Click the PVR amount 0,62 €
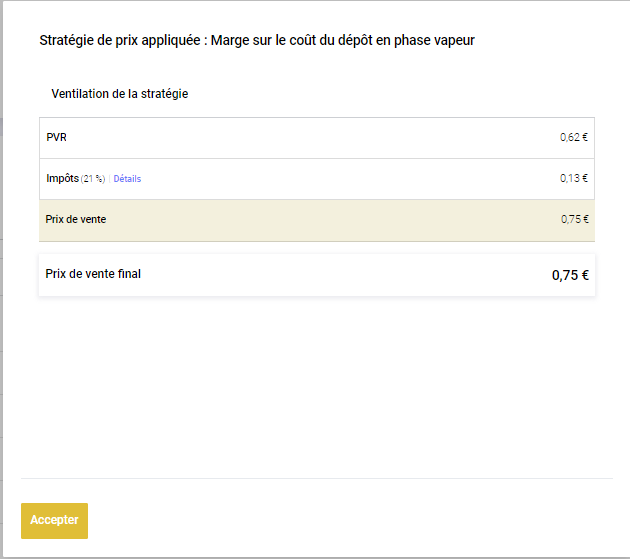This screenshot has width=630, height=559. tap(573, 138)
